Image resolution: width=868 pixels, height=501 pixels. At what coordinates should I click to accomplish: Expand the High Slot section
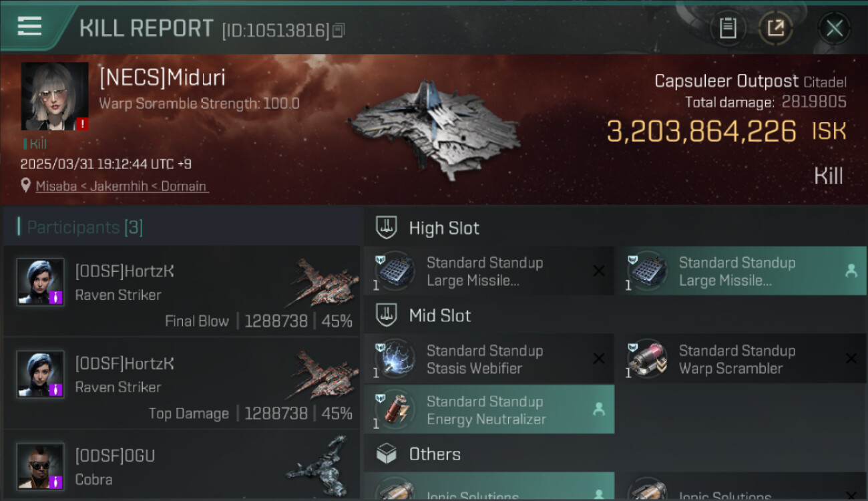pos(616,228)
